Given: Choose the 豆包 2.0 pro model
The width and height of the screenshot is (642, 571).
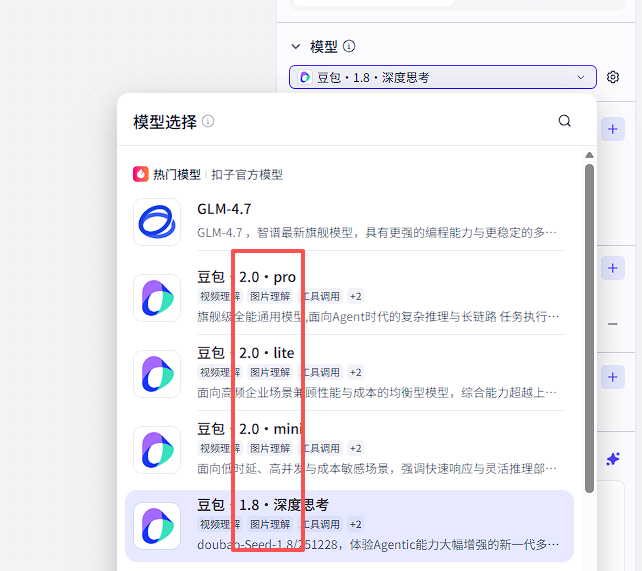Looking at the screenshot, I should point(246,277).
